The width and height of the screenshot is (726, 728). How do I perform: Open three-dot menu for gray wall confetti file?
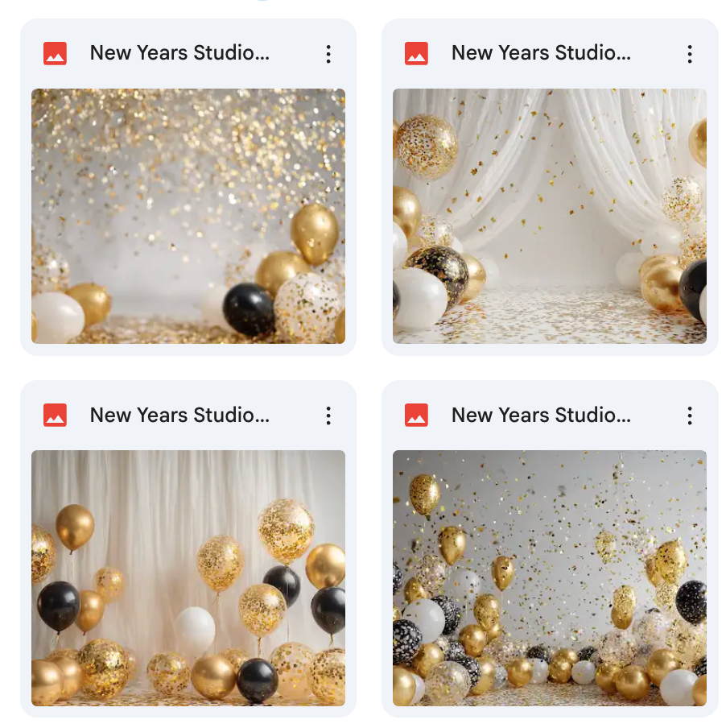(x=690, y=416)
